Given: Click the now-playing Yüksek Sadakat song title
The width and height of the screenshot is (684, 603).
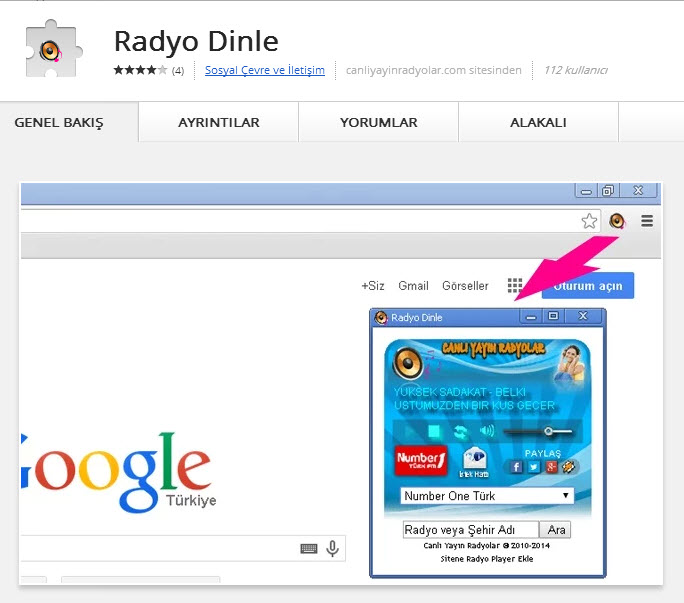Looking at the screenshot, I should (x=474, y=398).
